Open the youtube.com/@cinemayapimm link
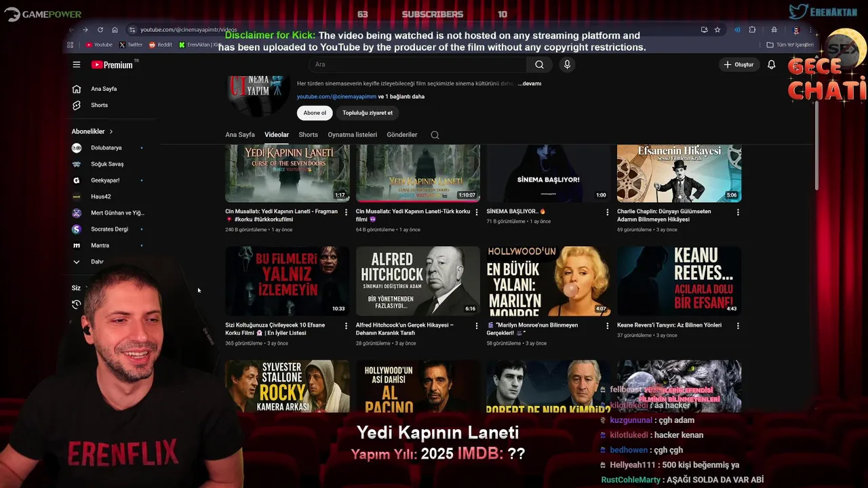868x488 pixels. click(x=336, y=96)
